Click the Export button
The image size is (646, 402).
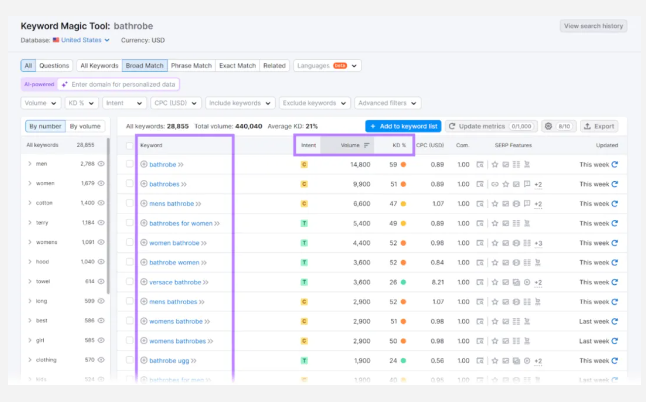coord(599,126)
